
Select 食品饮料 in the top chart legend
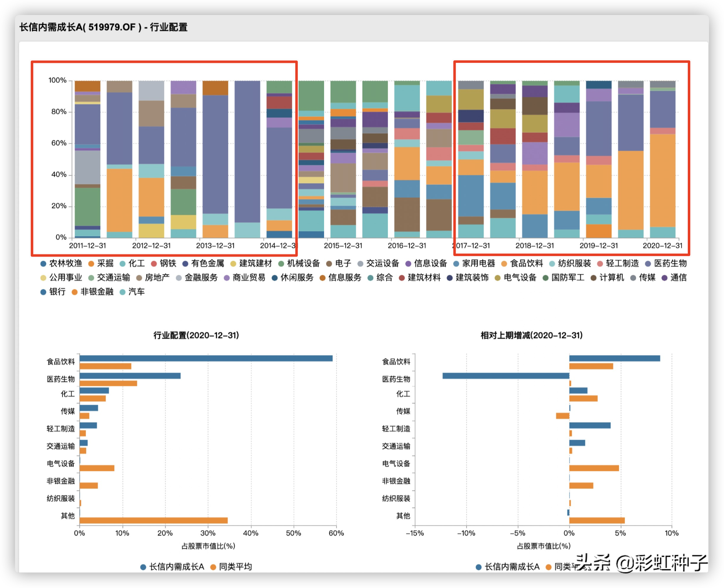(x=522, y=263)
